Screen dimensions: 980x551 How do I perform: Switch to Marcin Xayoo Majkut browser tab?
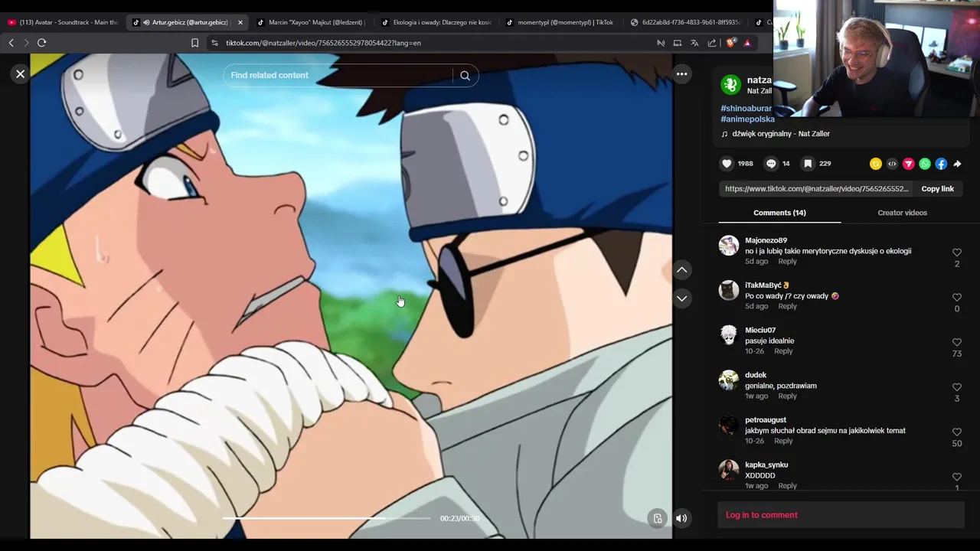click(x=310, y=22)
